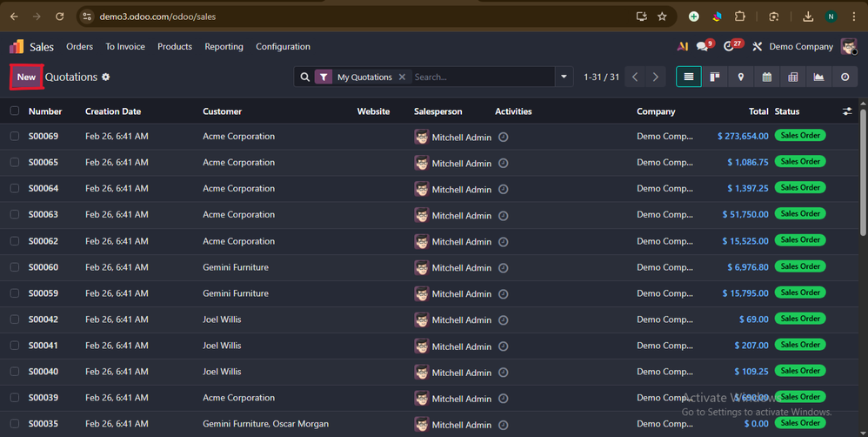Switch to list view

point(689,77)
